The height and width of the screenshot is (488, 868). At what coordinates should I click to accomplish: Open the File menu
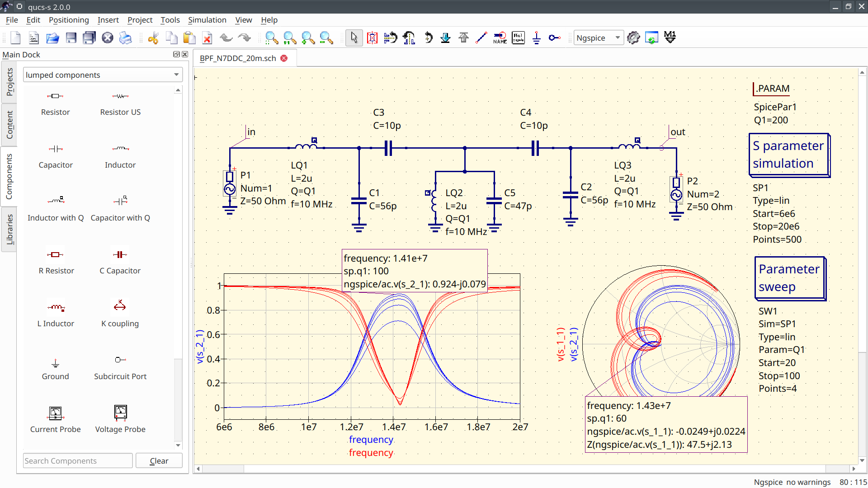[12, 20]
